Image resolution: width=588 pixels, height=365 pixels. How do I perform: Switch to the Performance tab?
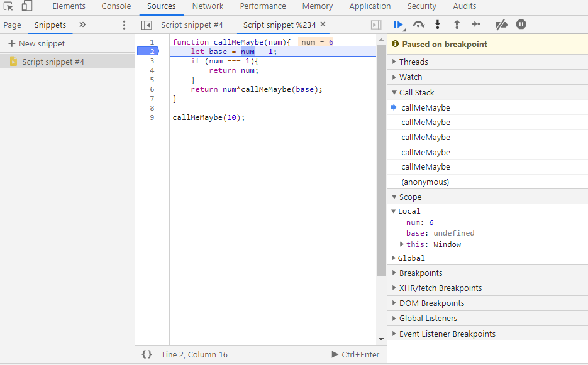(263, 6)
